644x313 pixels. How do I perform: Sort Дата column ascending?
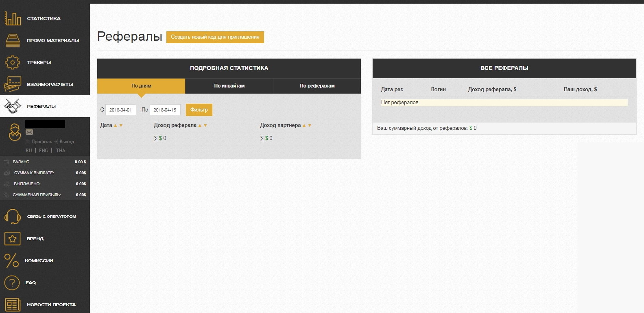click(116, 125)
